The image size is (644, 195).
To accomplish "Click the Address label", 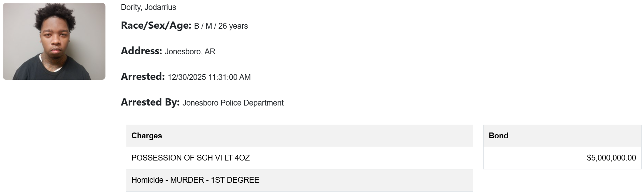I will click(x=141, y=51).
